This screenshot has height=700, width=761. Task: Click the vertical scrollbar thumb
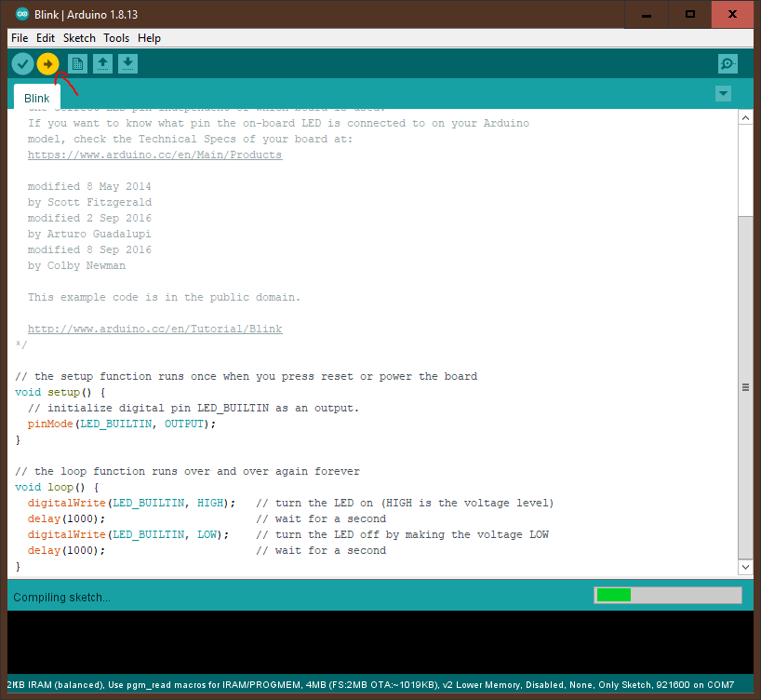coord(745,387)
